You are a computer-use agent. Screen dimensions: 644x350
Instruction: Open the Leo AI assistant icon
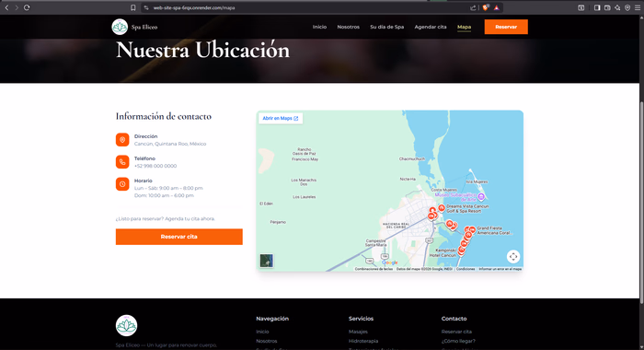click(x=617, y=7)
